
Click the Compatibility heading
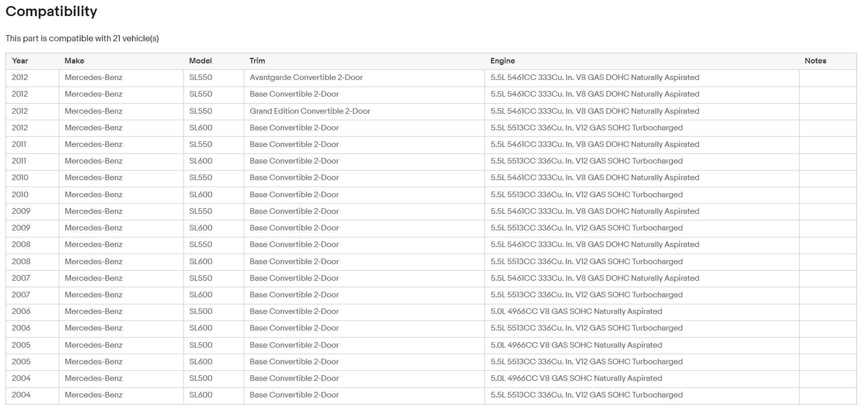click(51, 11)
